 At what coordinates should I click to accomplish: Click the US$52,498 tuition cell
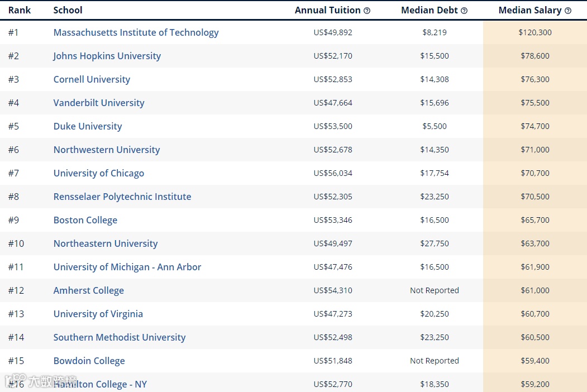[x=333, y=337]
